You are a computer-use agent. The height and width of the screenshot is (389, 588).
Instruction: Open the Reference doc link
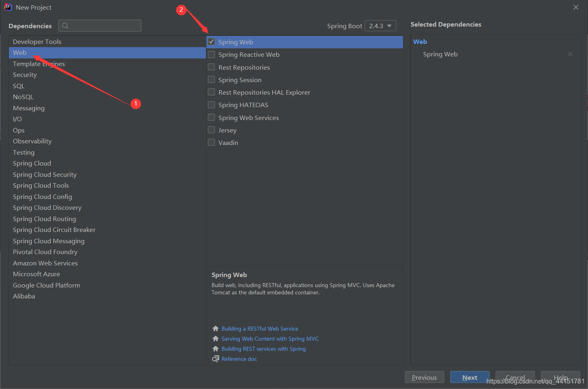pos(239,359)
